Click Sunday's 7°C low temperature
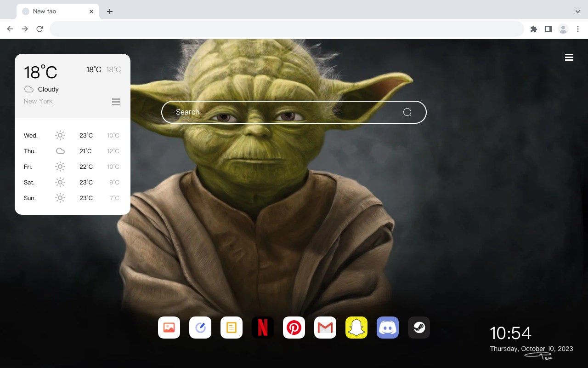This screenshot has width=588, height=368. 114,198
